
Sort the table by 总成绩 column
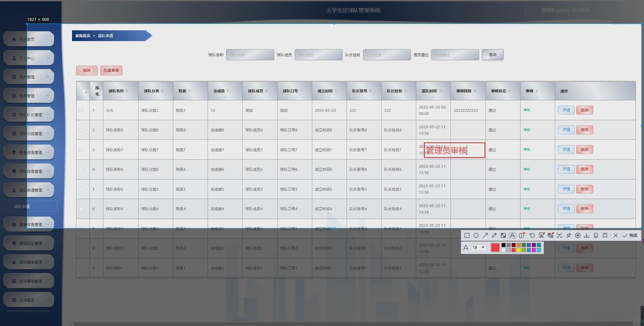pyautogui.click(x=228, y=91)
